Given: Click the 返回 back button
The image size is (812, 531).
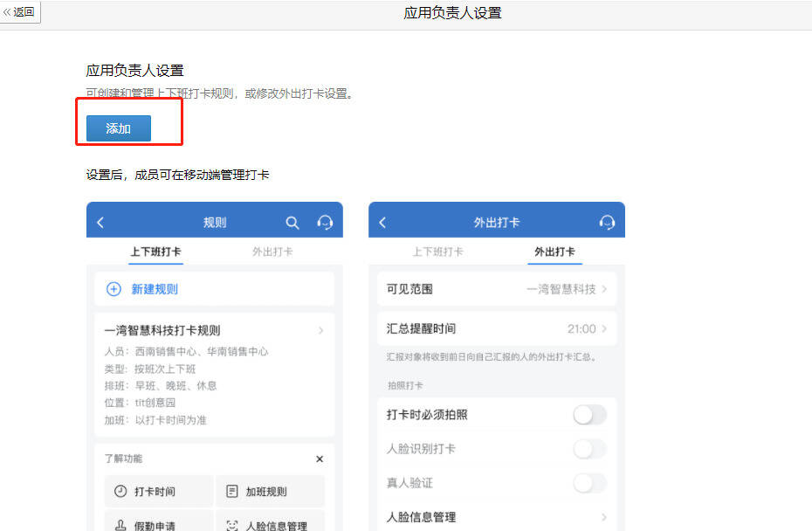Looking at the screenshot, I should pyautogui.click(x=19, y=12).
